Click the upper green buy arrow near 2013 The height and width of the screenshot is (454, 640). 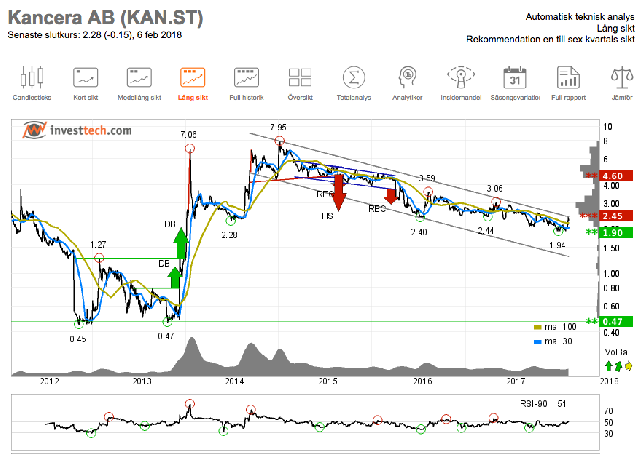[180, 243]
